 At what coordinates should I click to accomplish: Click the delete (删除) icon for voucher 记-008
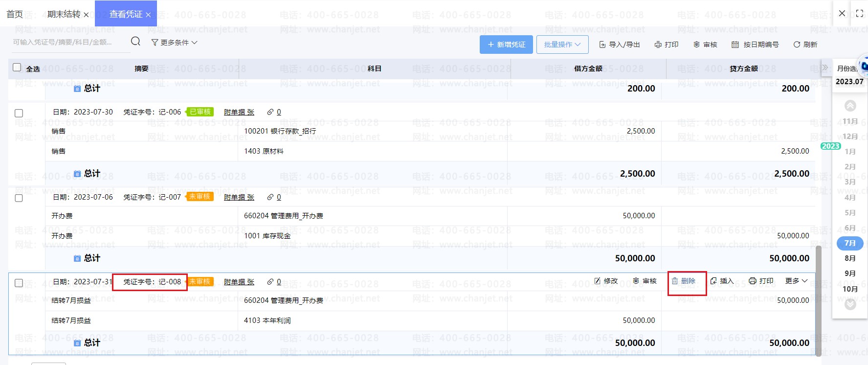pos(675,281)
